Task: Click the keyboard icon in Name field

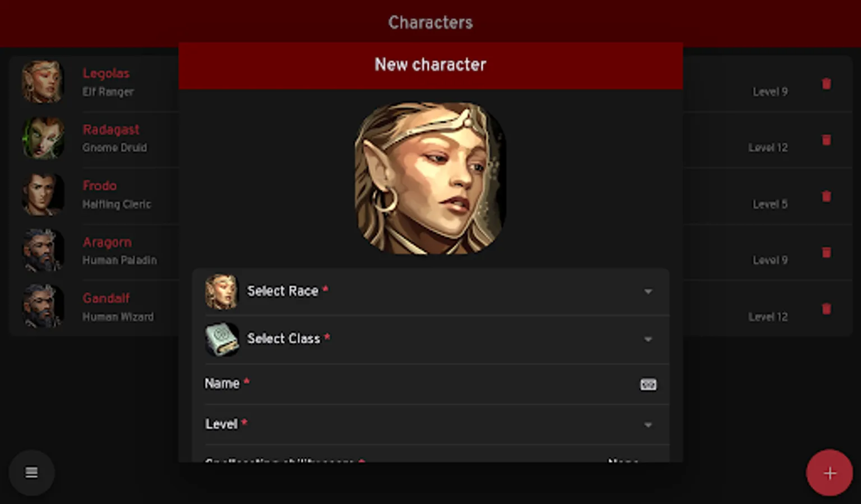Action: [648, 384]
